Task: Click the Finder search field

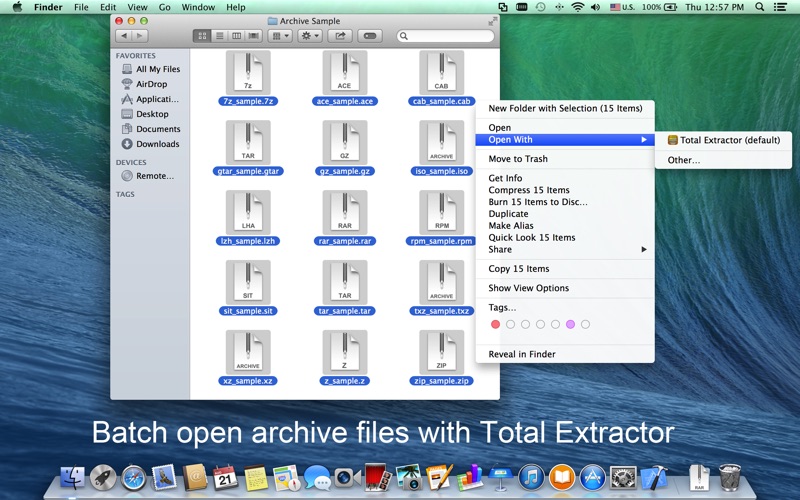Action: [445, 36]
